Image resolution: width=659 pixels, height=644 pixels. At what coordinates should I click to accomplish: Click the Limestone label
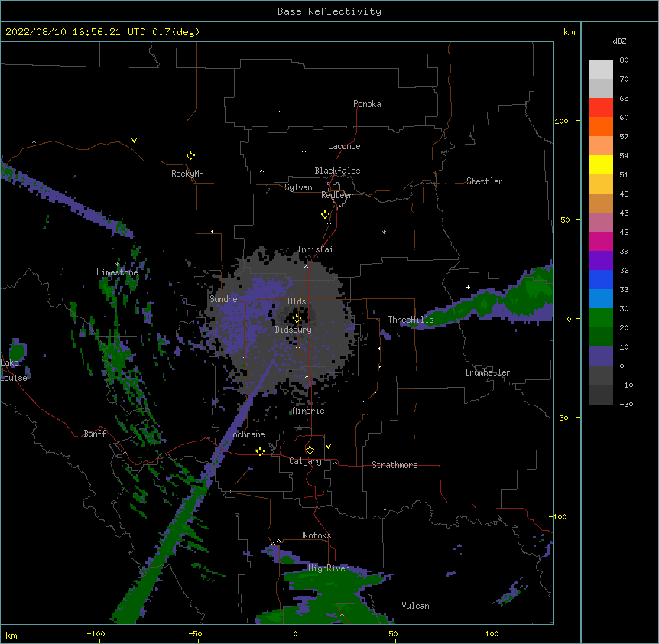117,272
